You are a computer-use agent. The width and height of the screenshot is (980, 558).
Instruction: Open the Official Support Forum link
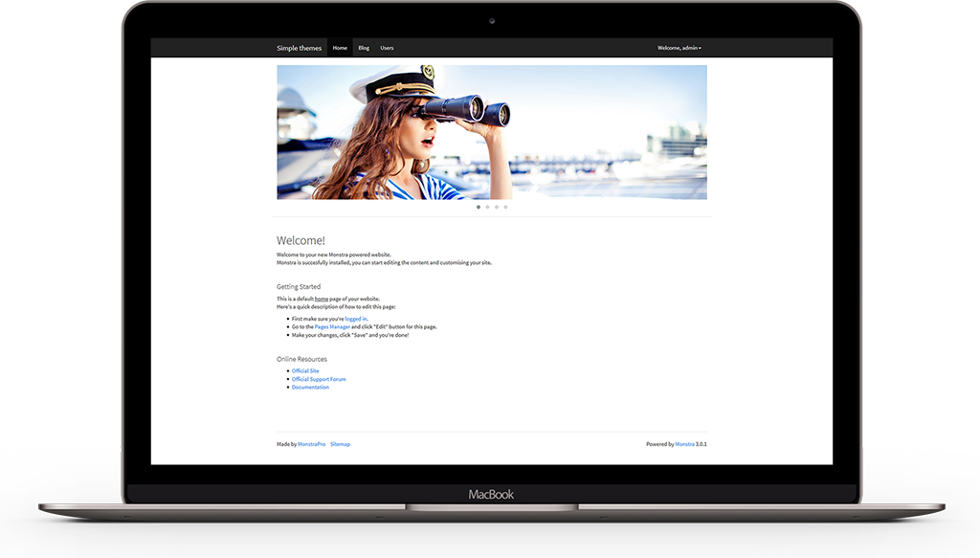(319, 378)
